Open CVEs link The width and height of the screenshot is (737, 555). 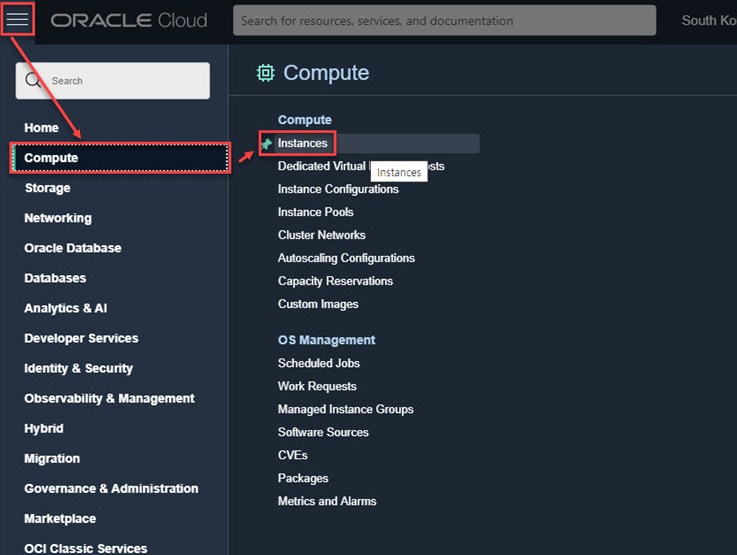(x=293, y=456)
